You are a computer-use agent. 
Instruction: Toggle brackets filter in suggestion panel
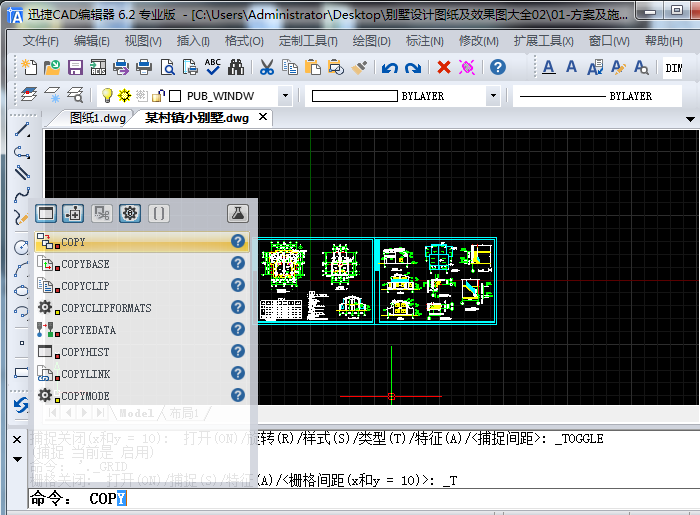pos(158,213)
